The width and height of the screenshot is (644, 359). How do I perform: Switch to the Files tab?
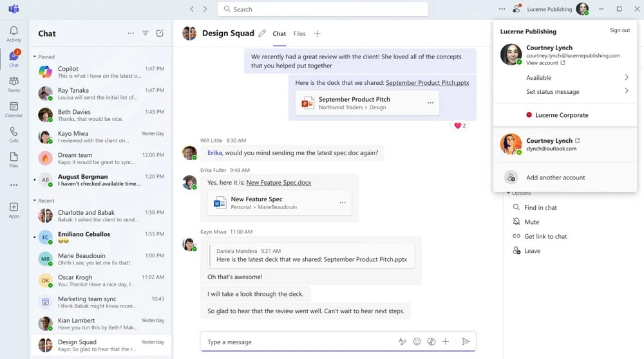click(x=299, y=33)
